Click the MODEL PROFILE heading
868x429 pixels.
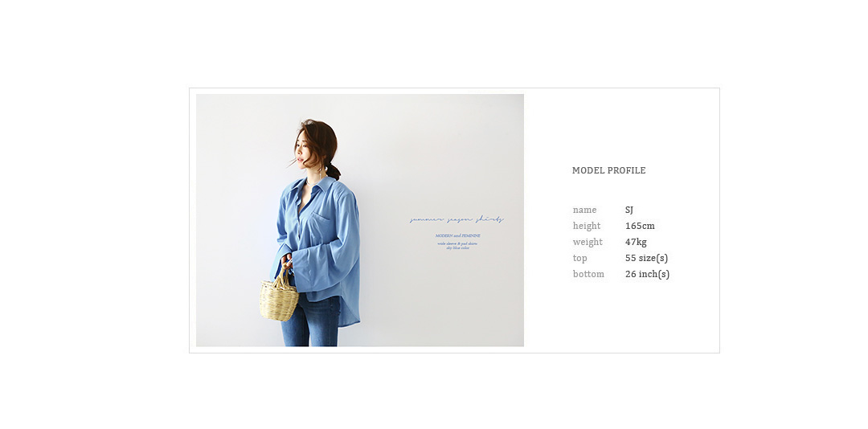[x=609, y=170]
